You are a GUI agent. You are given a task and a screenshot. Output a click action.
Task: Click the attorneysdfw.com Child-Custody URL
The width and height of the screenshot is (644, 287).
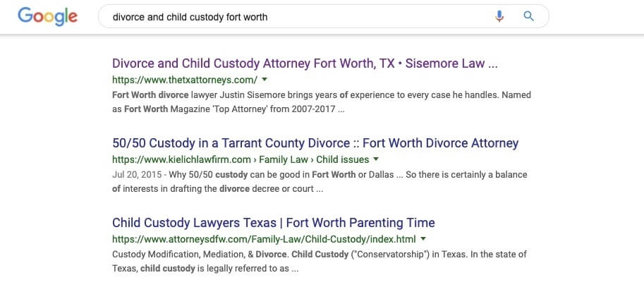(264, 239)
